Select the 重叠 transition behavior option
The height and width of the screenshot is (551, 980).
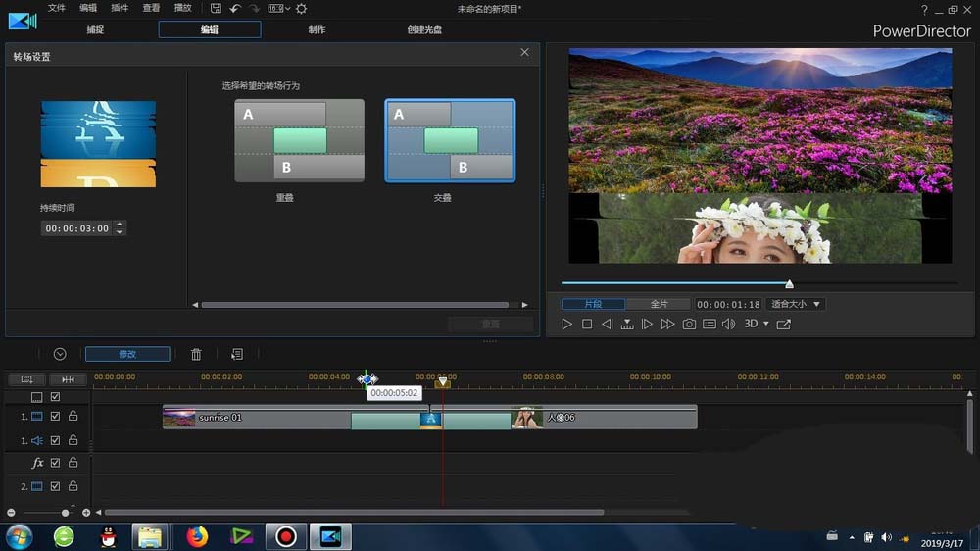point(299,141)
